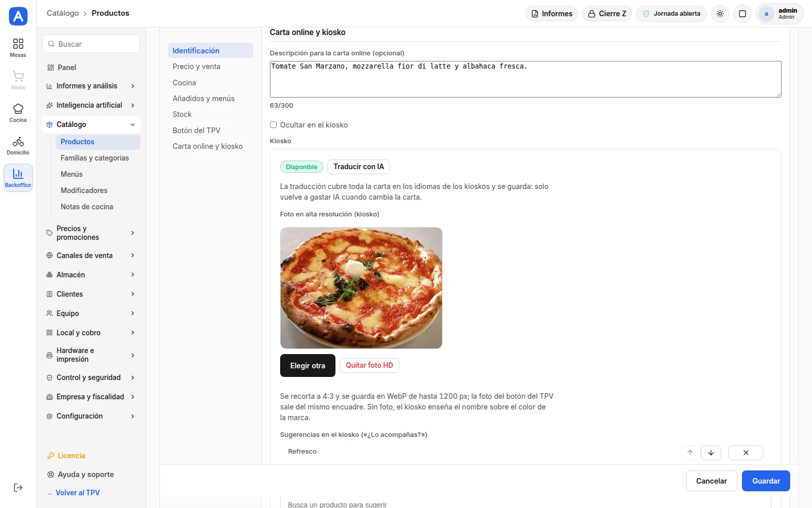Screen dimensions: 812x508
Task: Open the admin user avatar menu
Action: point(780,14)
